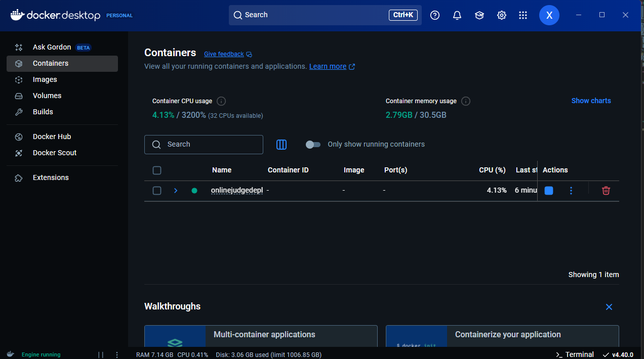Click the CPU usage info icon
Image resolution: width=644 pixels, height=359 pixels.
[x=221, y=101]
